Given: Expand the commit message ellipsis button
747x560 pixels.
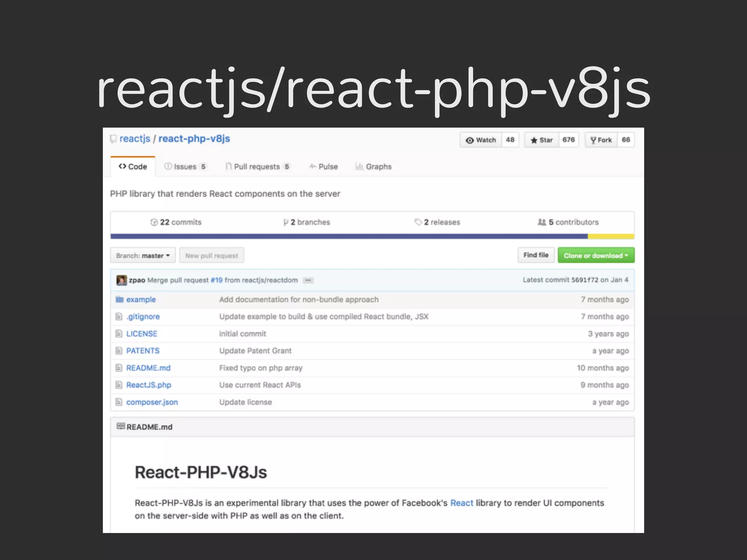Looking at the screenshot, I should click(x=308, y=280).
